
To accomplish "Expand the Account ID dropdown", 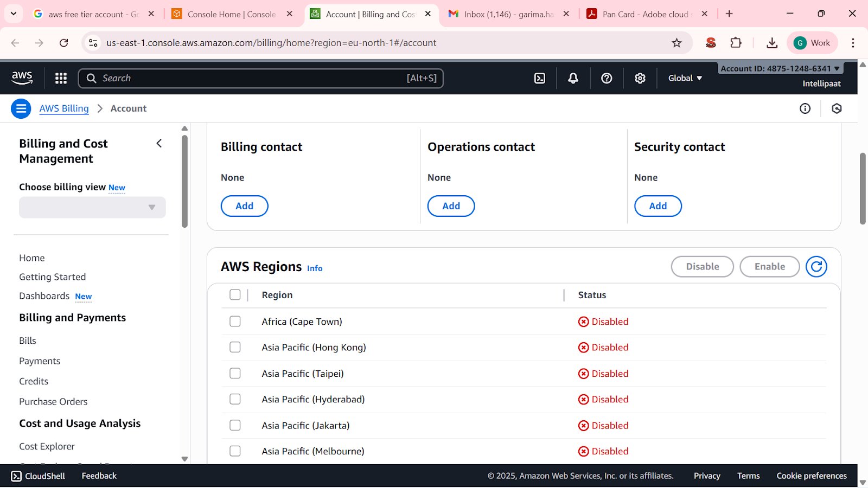I will point(780,68).
